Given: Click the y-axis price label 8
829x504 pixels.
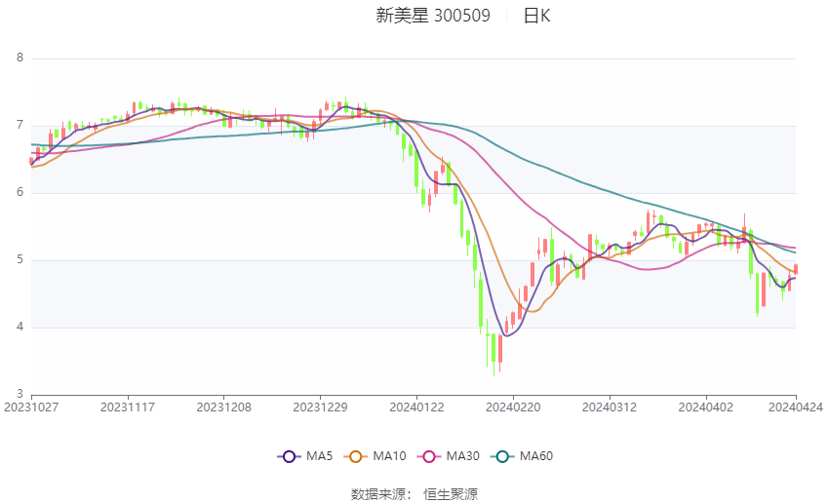Looking at the screenshot, I should 20,58.
